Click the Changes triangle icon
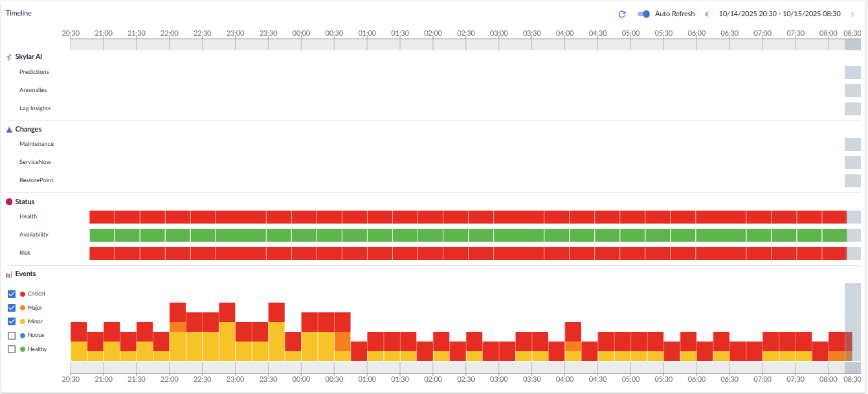The image size is (868, 394). (9, 130)
